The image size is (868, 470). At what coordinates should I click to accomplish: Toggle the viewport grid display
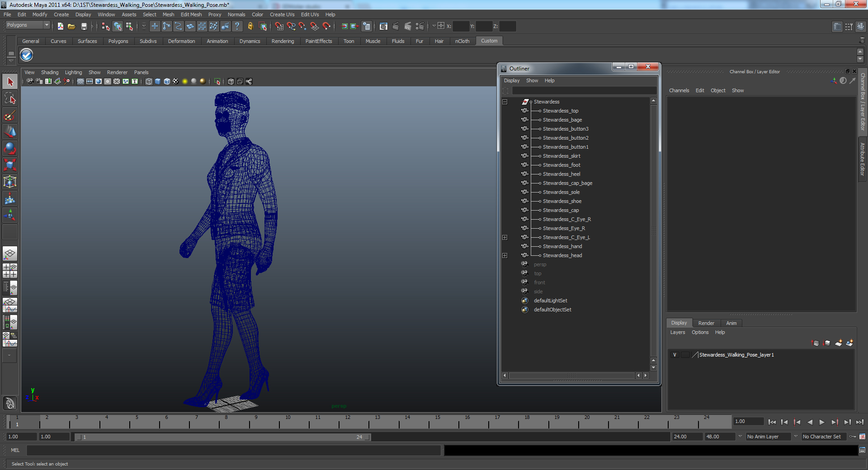pyautogui.click(x=80, y=81)
